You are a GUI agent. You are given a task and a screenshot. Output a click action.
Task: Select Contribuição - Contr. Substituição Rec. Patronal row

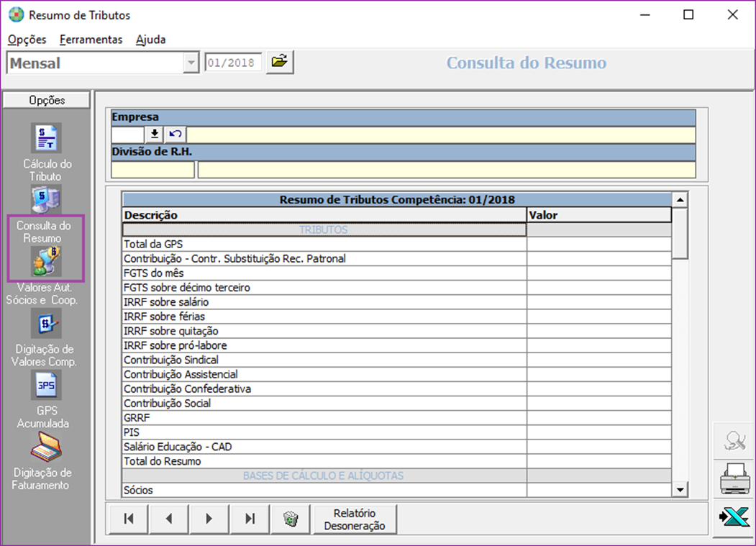(396, 258)
